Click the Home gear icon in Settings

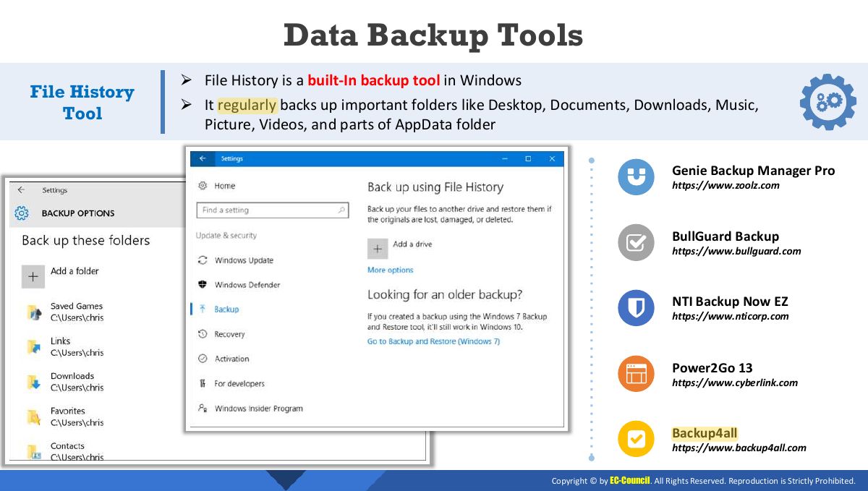pyautogui.click(x=203, y=186)
